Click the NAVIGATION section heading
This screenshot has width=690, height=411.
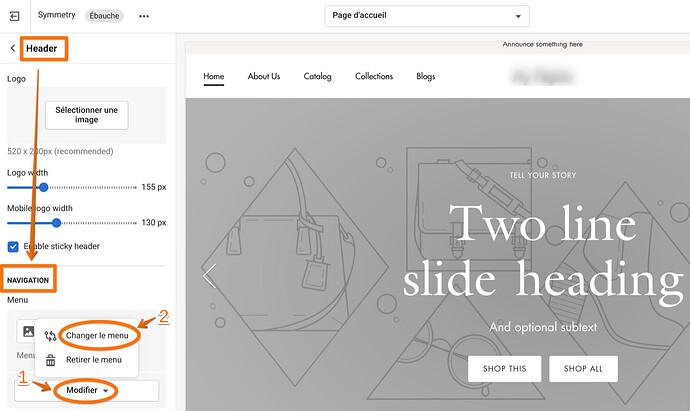[x=28, y=280]
